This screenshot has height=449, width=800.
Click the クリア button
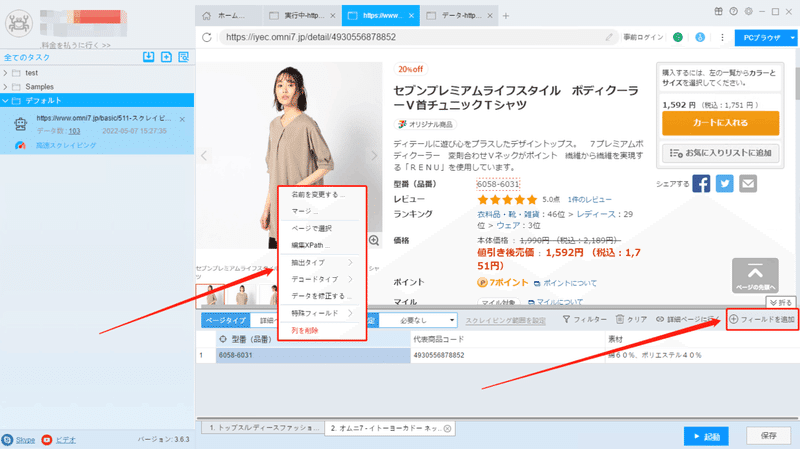click(x=631, y=319)
